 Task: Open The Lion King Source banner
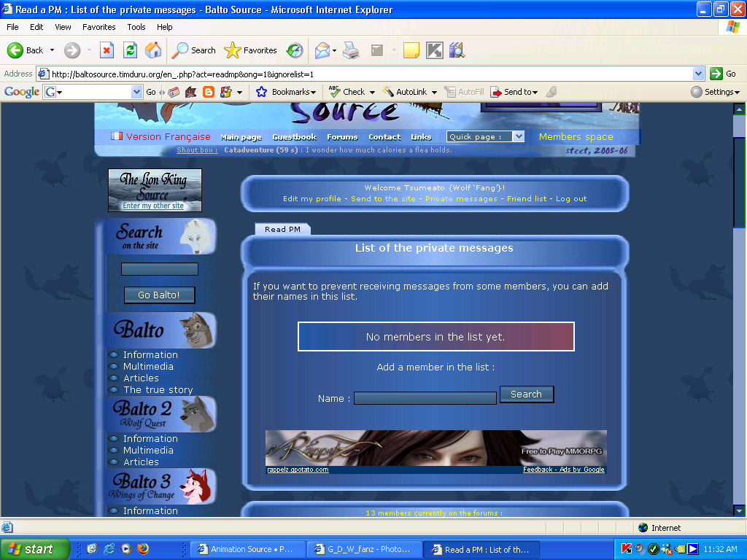click(x=155, y=190)
